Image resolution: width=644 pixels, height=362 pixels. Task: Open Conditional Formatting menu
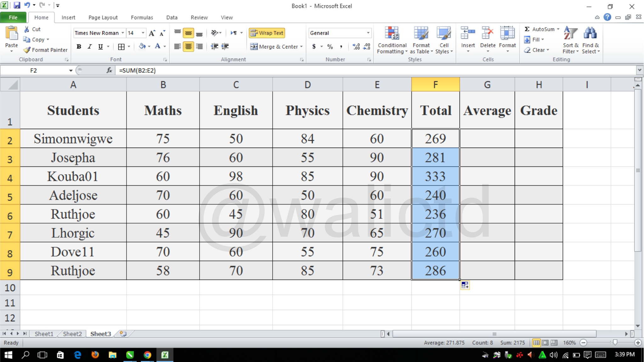click(392, 40)
